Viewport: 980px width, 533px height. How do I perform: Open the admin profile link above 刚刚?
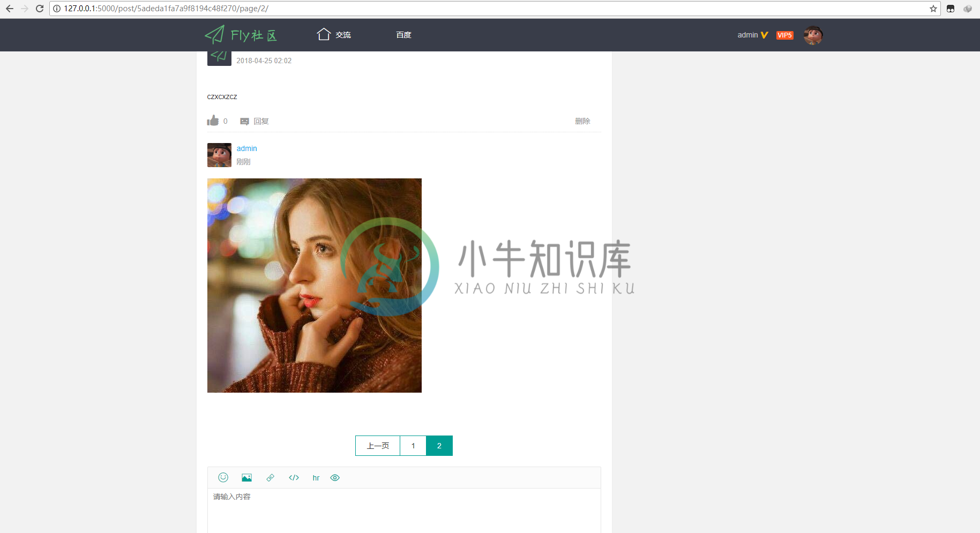tap(246, 148)
